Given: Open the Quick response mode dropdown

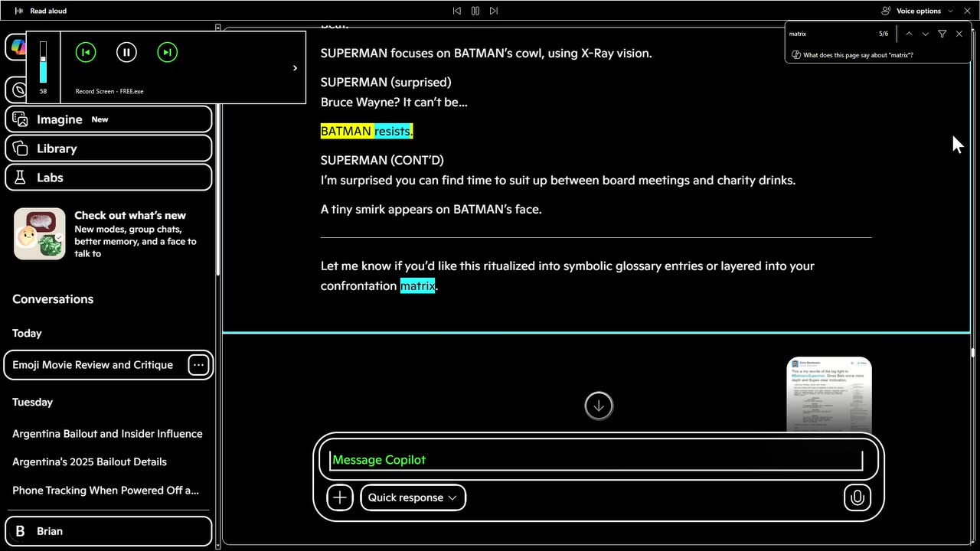Looking at the screenshot, I should (x=413, y=497).
